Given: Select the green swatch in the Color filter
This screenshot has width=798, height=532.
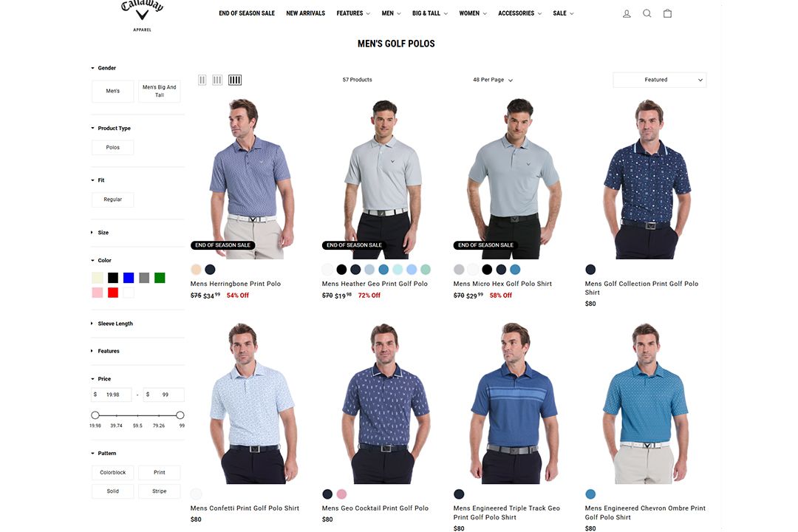Looking at the screenshot, I should pos(160,277).
